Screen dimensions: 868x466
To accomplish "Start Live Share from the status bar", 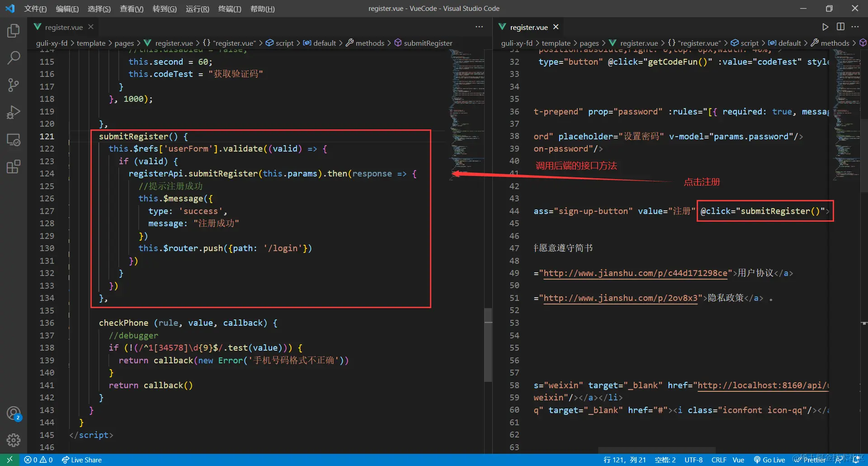I will pyautogui.click(x=82, y=460).
